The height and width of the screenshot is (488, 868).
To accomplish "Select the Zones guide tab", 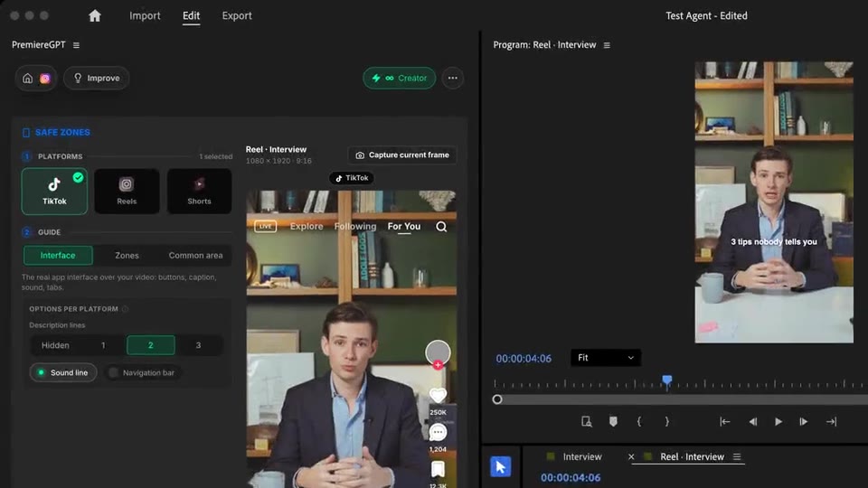I will pos(127,255).
